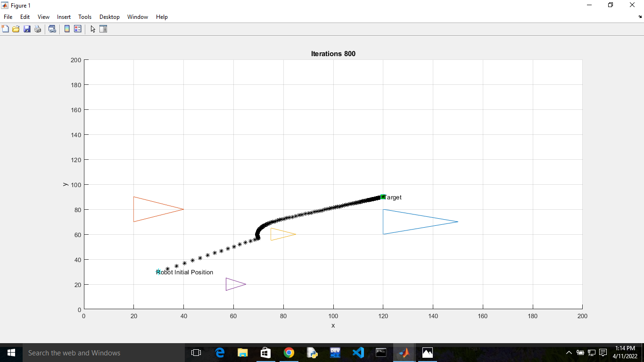Viewport: 644px width, 362px height.
Task: Open the Help menu
Action: click(162, 16)
